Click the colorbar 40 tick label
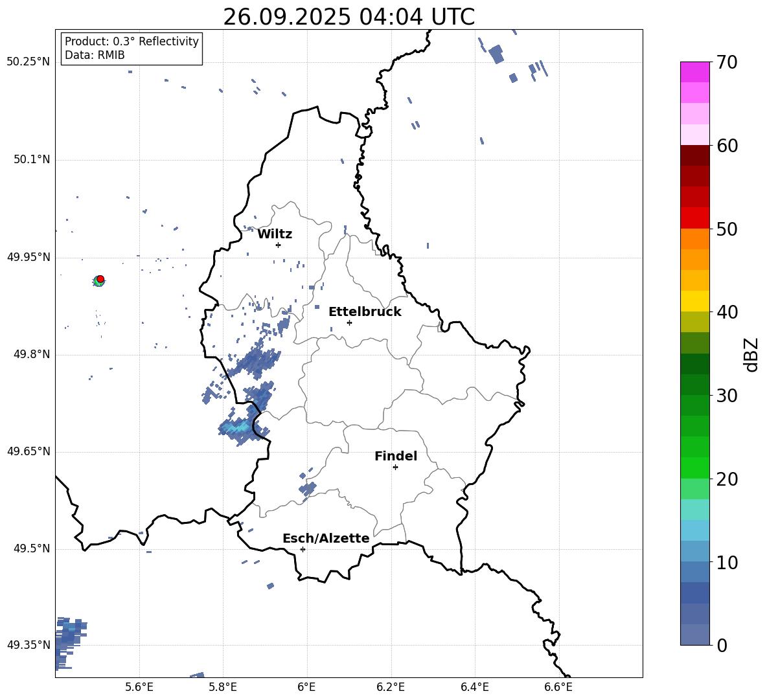767x700 pixels. [727, 312]
